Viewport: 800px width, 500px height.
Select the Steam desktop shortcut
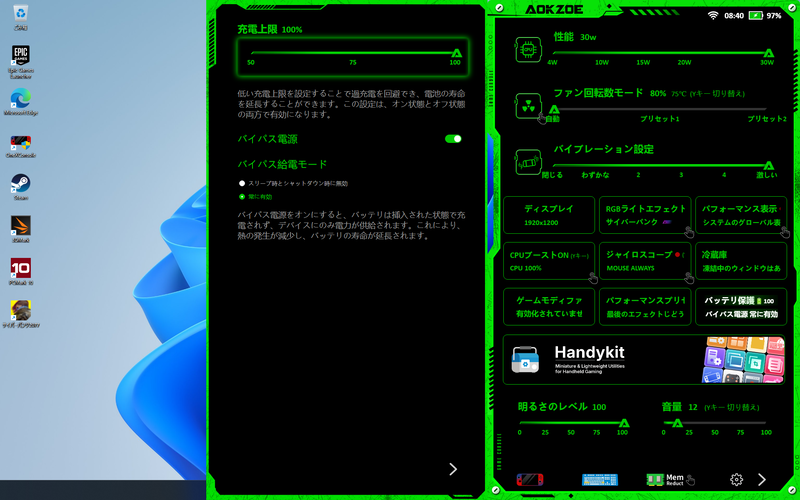pos(20,187)
